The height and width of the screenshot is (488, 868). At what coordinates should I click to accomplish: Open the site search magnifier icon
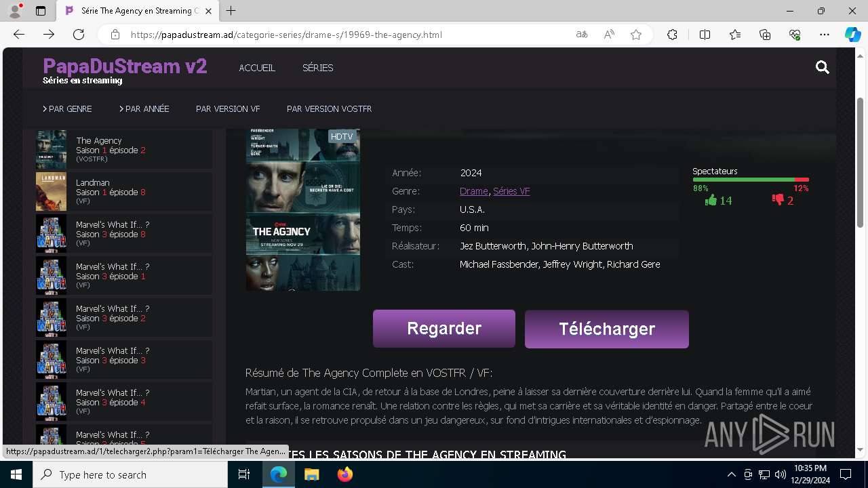tap(823, 67)
